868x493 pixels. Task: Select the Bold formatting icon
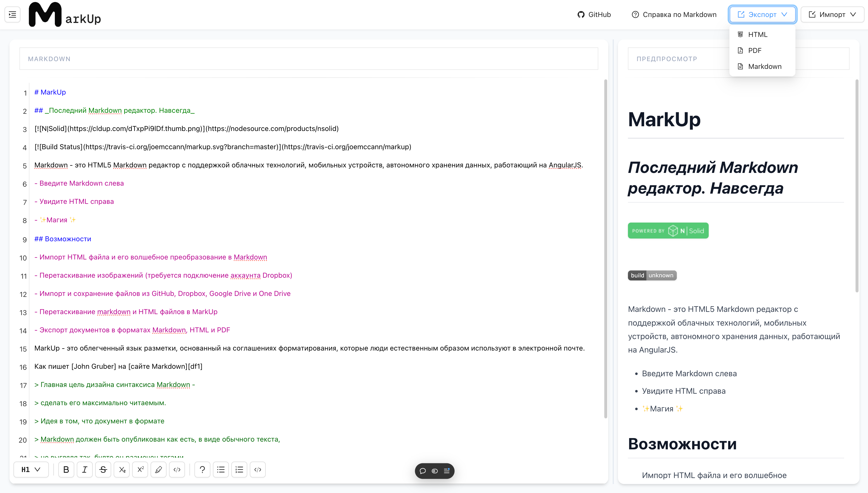66,470
